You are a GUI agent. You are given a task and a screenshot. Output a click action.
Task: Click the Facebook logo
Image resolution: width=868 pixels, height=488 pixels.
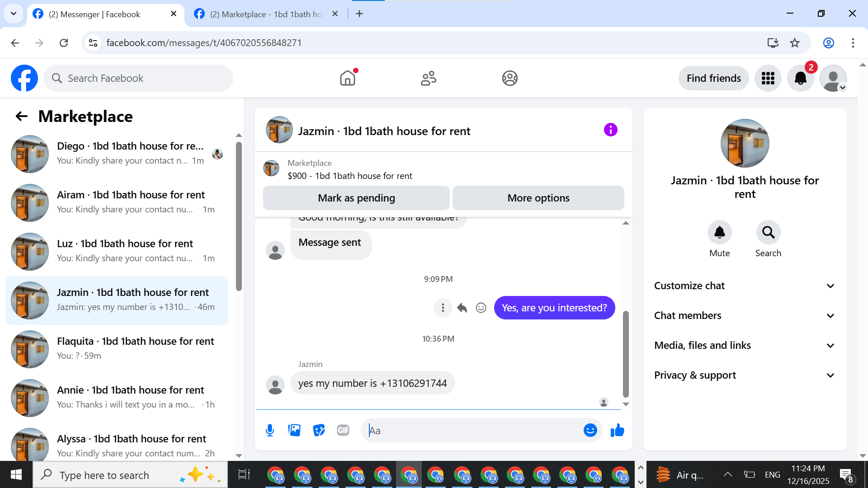click(x=24, y=78)
